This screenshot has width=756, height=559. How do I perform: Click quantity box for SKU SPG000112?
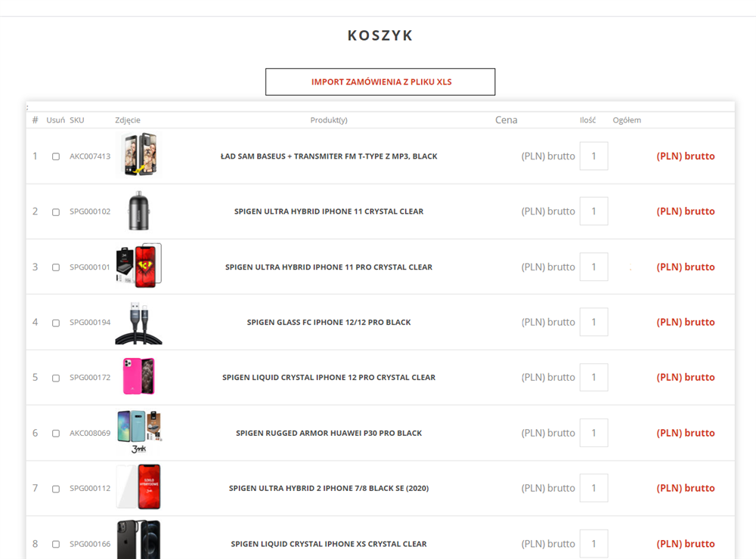tap(593, 488)
